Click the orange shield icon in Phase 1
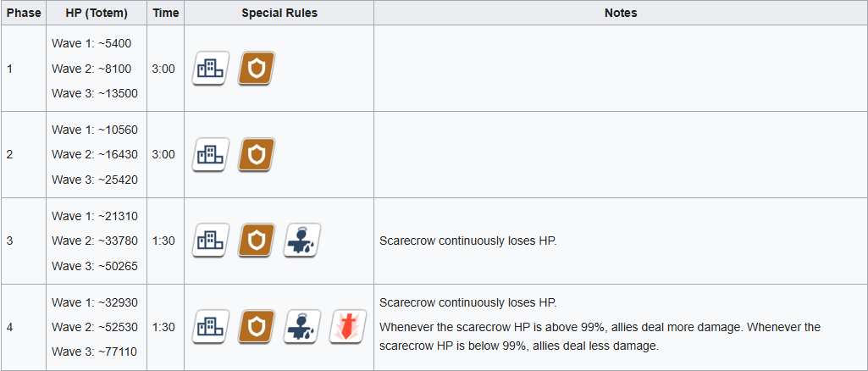The width and height of the screenshot is (868, 371). [x=257, y=68]
